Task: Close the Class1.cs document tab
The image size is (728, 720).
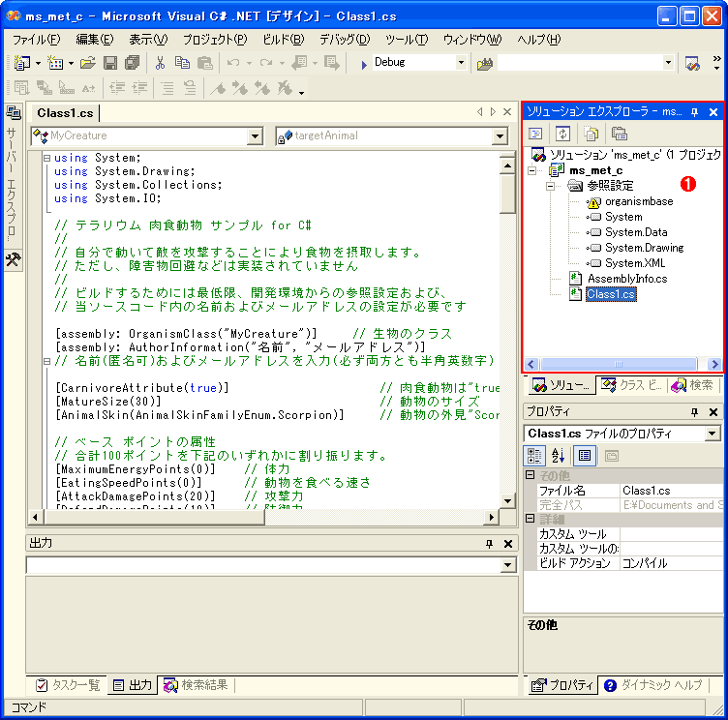Action: click(507, 112)
